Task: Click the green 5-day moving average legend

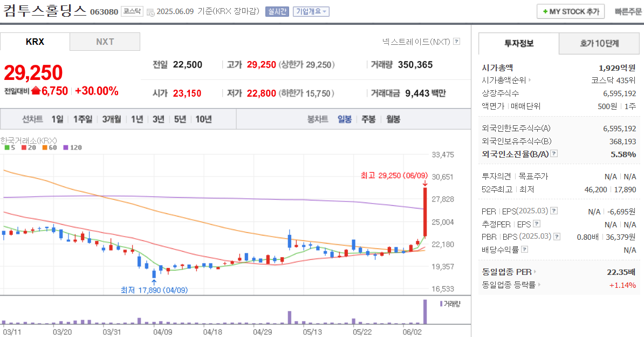Action: click(x=10, y=147)
